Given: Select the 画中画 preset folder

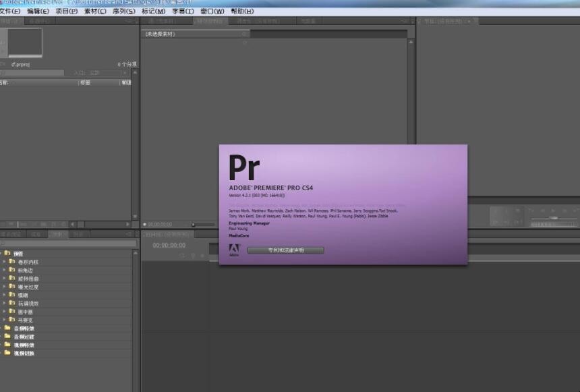Looking at the screenshot, I should coord(25,312).
